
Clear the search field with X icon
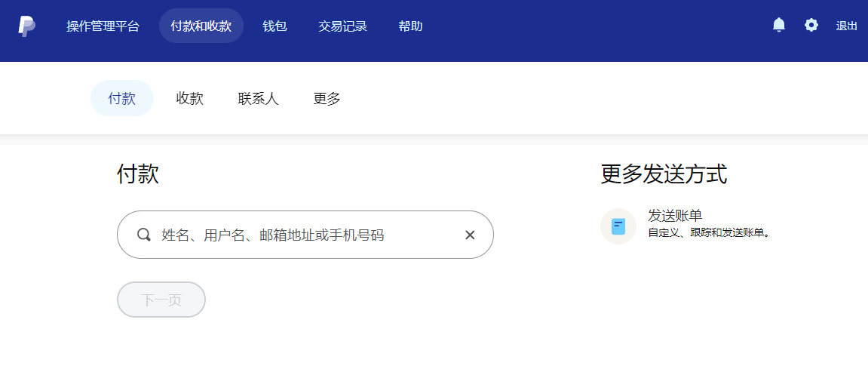point(470,235)
